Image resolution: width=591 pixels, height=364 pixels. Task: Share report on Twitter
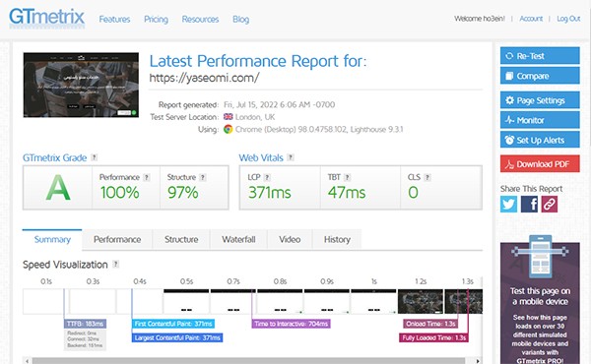pyautogui.click(x=508, y=204)
